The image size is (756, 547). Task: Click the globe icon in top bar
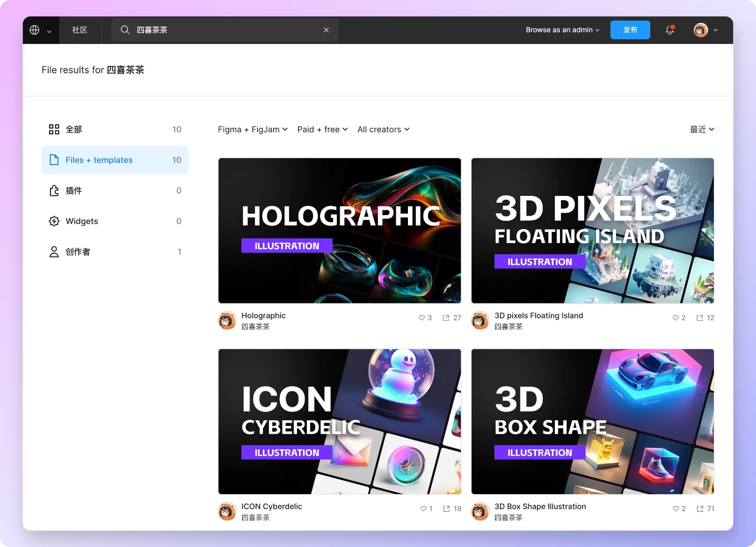(x=35, y=30)
